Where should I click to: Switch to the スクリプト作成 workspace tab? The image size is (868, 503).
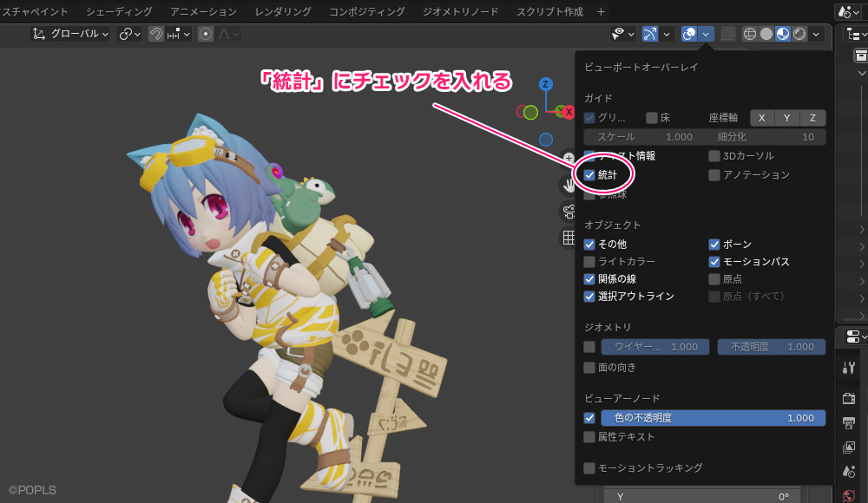pos(549,11)
